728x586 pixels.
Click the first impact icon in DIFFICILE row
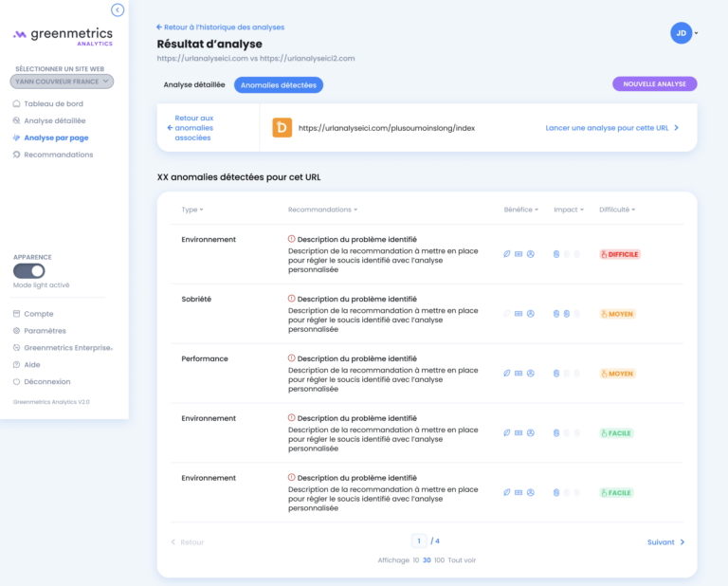[x=556, y=254]
